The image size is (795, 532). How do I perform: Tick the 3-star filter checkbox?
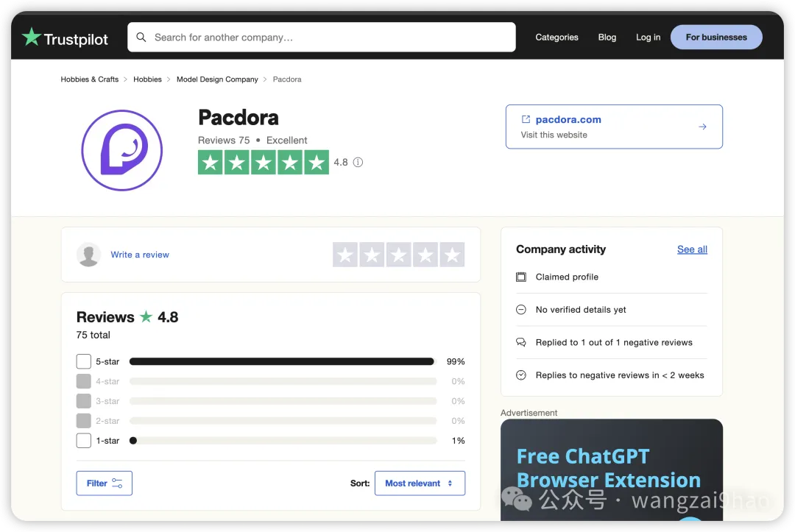tap(84, 401)
